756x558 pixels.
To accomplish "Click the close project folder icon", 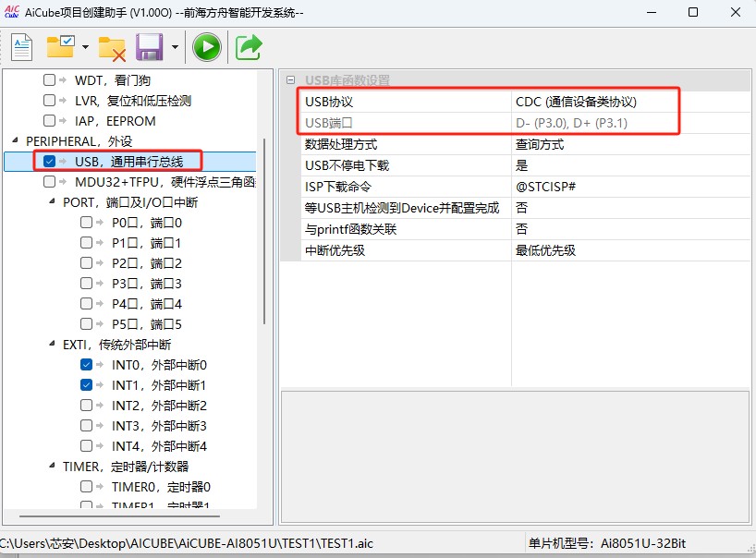I will coord(112,49).
